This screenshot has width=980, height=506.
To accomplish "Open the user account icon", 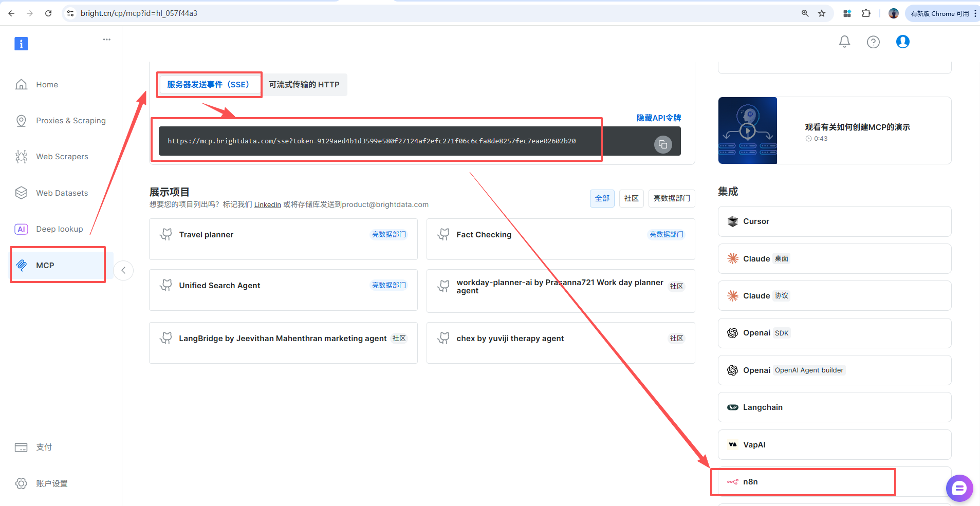I will 903,42.
